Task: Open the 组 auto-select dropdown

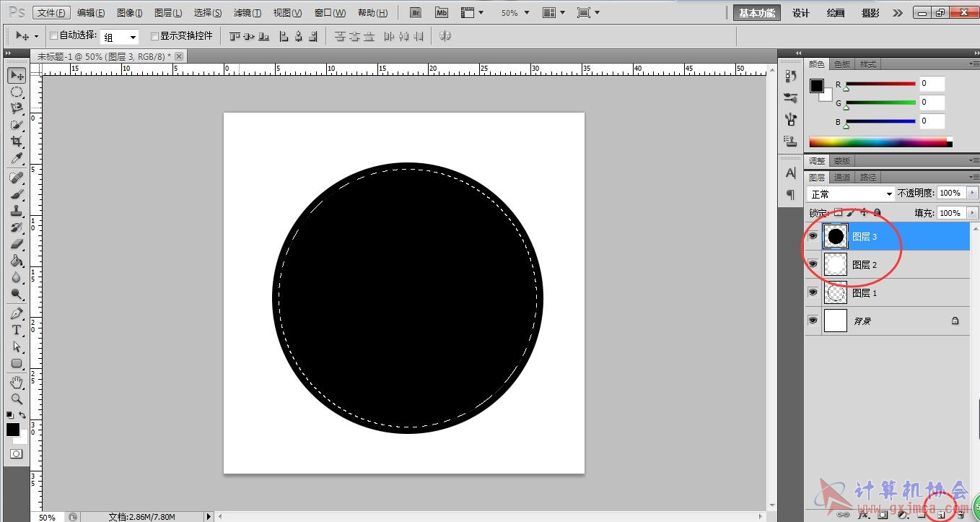Action: pos(120,37)
